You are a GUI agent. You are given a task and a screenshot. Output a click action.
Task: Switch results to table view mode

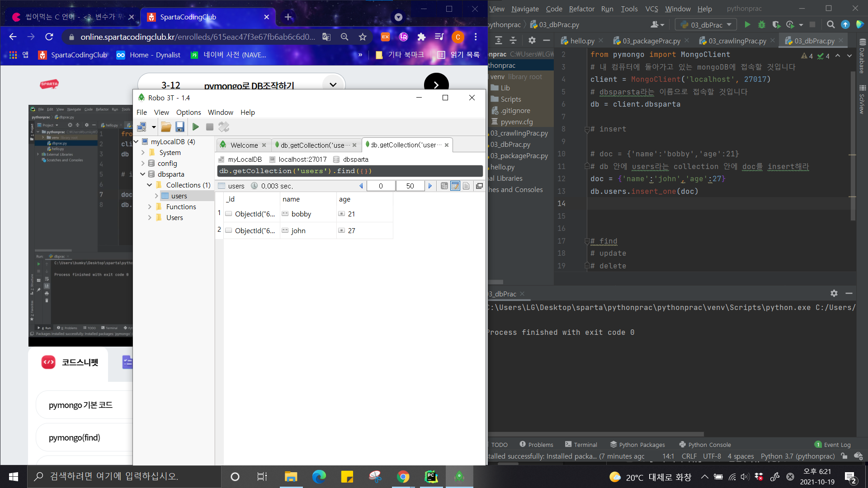455,186
